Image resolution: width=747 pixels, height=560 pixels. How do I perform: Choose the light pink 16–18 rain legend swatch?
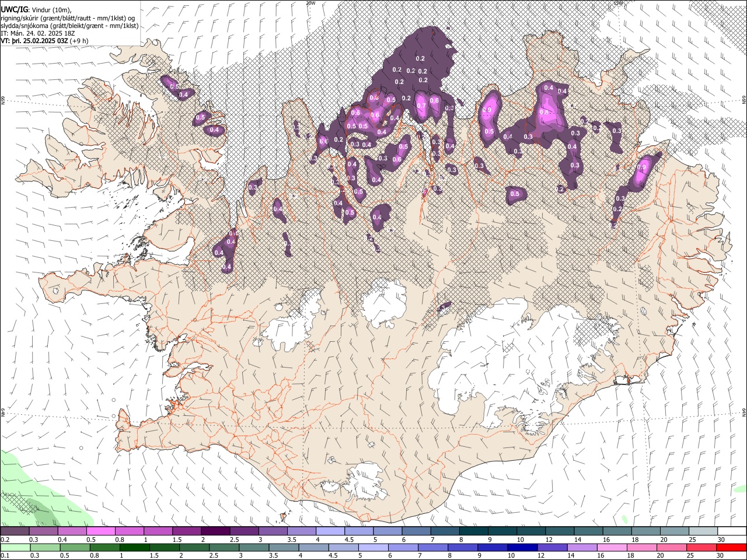pos(612,547)
